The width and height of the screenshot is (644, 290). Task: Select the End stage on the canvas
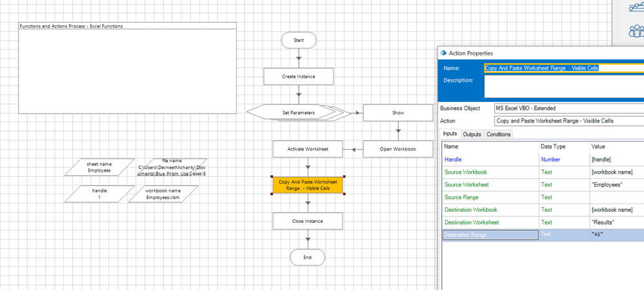click(x=307, y=257)
